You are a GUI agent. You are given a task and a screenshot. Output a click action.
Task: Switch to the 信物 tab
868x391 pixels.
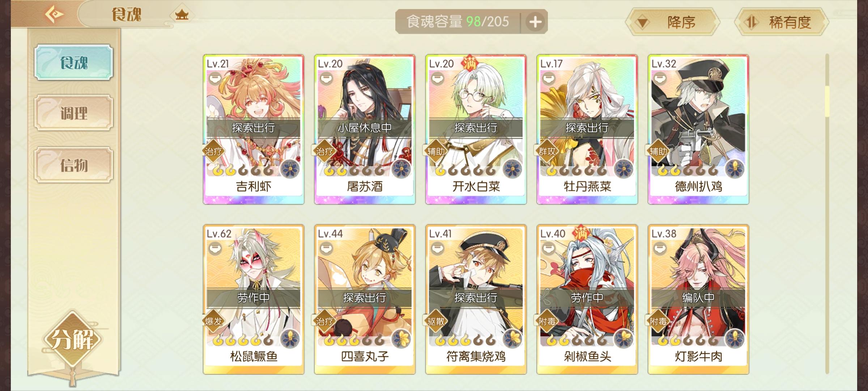click(x=74, y=165)
